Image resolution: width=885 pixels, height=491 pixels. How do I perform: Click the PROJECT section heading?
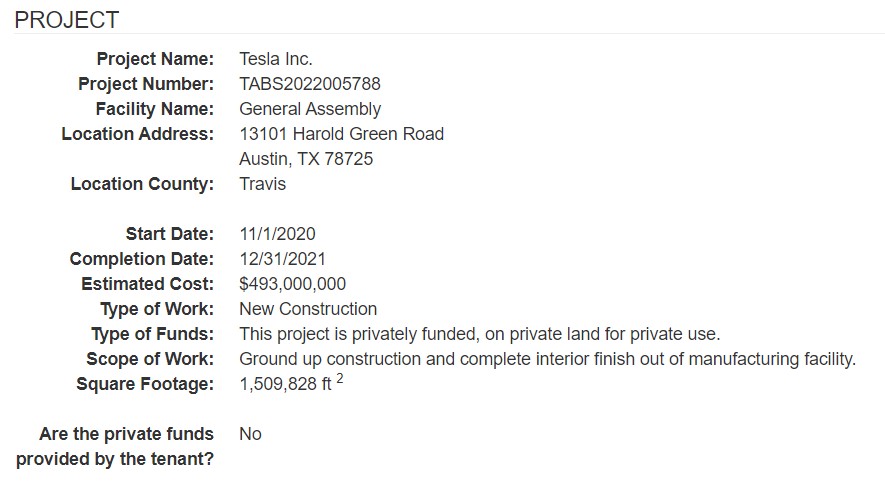(67, 20)
